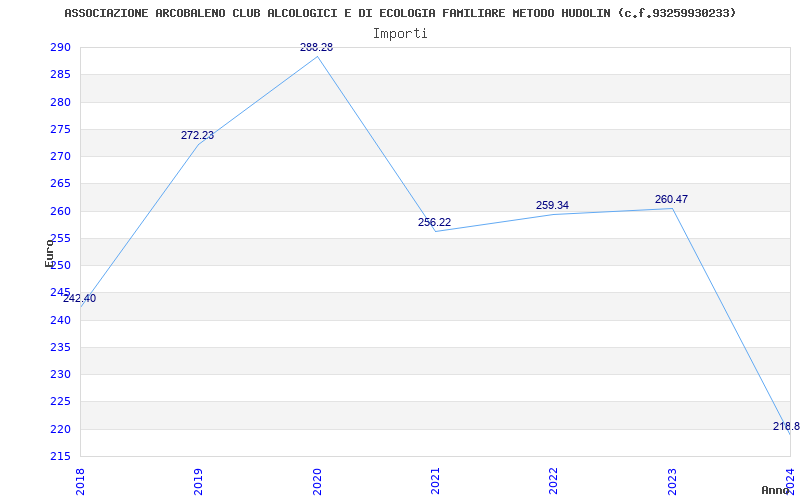Image resolution: width=800 pixels, height=500 pixels.
Task: Click the y-axis value 275
Action: [60, 130]
